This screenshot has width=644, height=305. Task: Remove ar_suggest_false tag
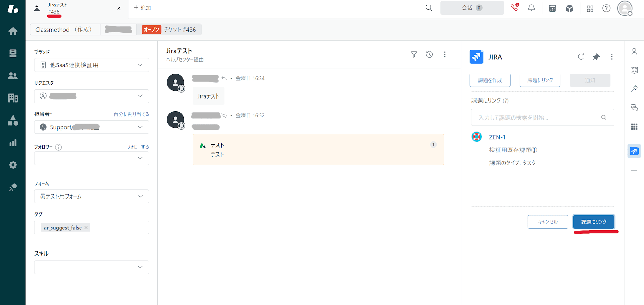pyautogui.click(x=86, y=228)
